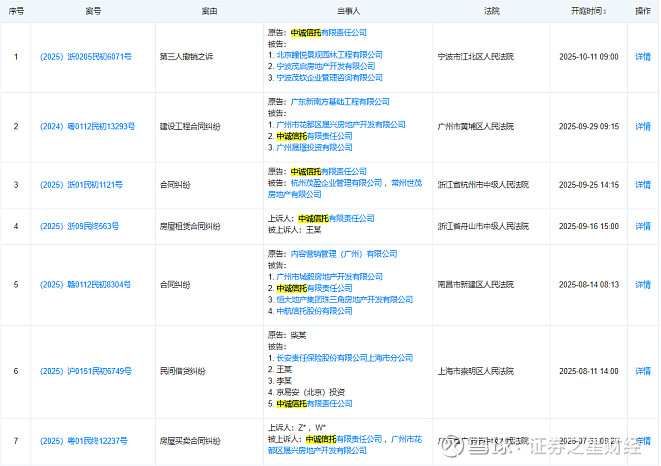
Task: Click 详情 for the 2025-09-25 14:15 hearing
Action: click(643, 185)
